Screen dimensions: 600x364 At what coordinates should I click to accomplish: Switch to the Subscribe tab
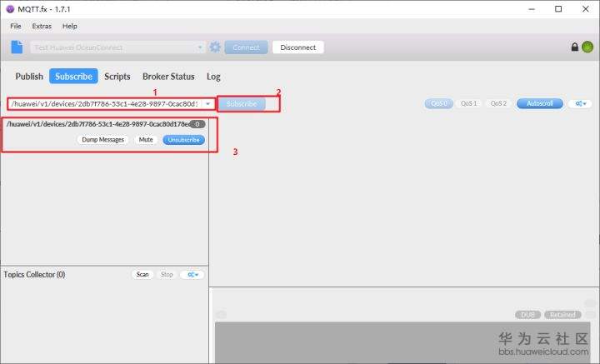73,76
